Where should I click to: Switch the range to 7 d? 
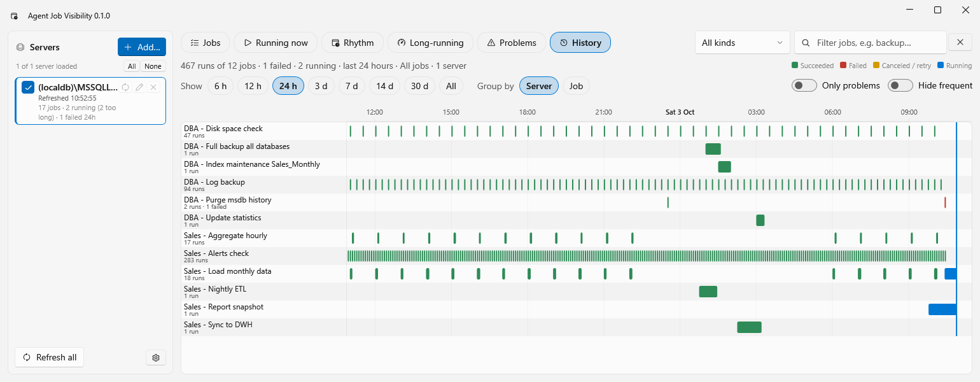[352, 86]
